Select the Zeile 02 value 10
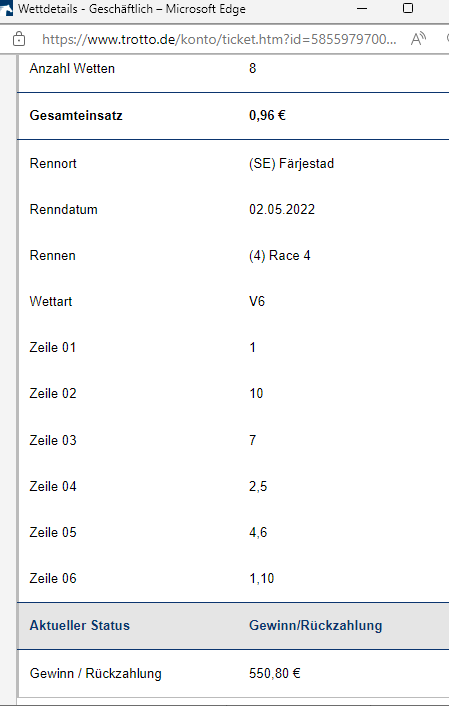Screen dimensions: 449x706 tap(256, 394)
